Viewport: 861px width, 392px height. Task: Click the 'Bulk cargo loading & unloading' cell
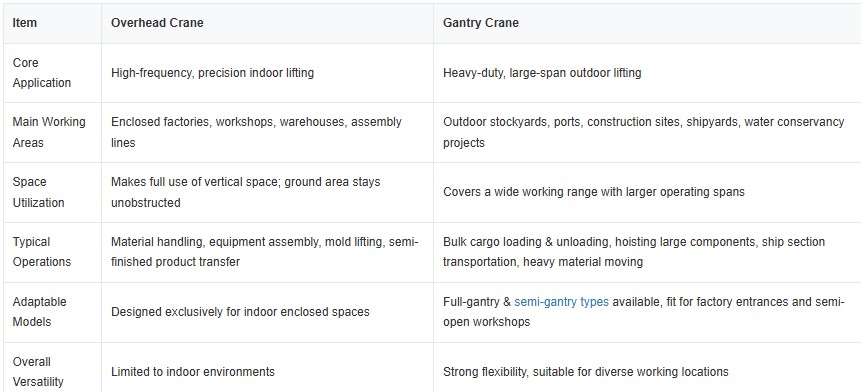click(x=634, y=252)
